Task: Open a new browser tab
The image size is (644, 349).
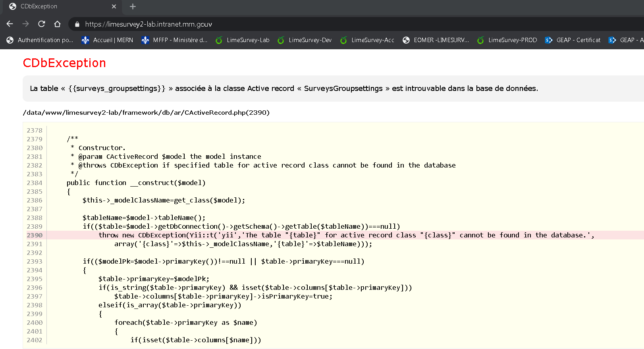Action: pos(133,6)
